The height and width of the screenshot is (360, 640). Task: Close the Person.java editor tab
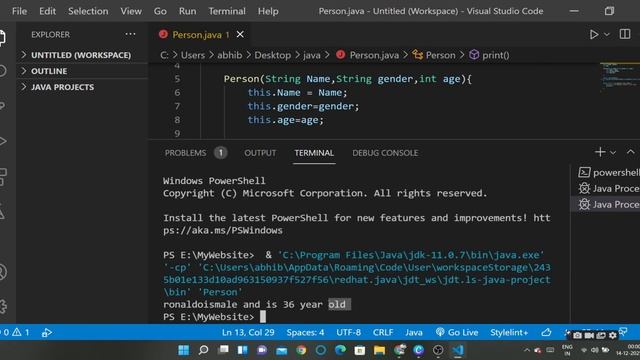(240, 35)
